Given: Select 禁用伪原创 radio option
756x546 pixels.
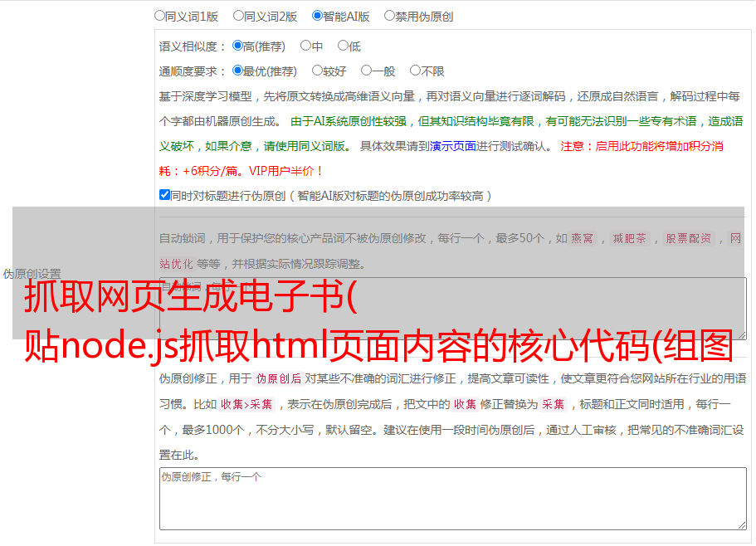Looking at the screenshot, I should (389, 16).
